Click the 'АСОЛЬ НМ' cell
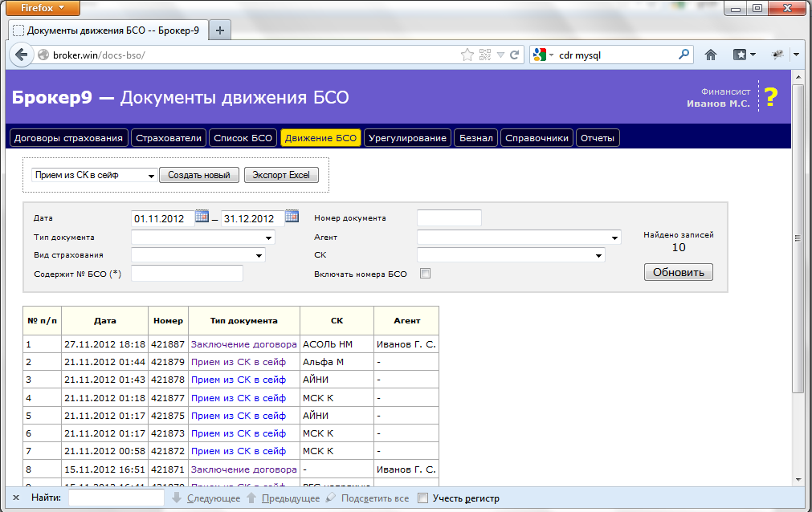The height and width of the screenshot is (512, 812). 337,344
